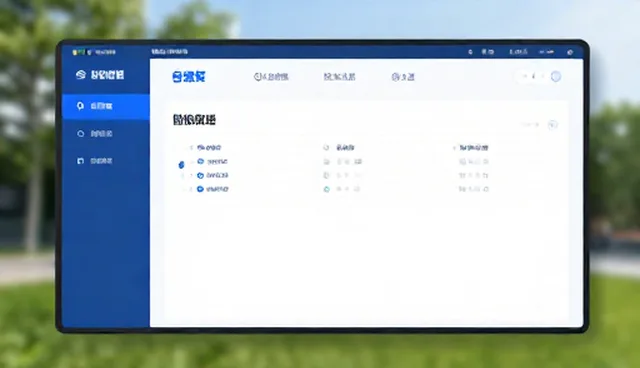Click the icon in the highlighted sidebar item
Image resolution: width=640 pixels, height=368 pixels.
pyautogui.click(x=80, y=106)
